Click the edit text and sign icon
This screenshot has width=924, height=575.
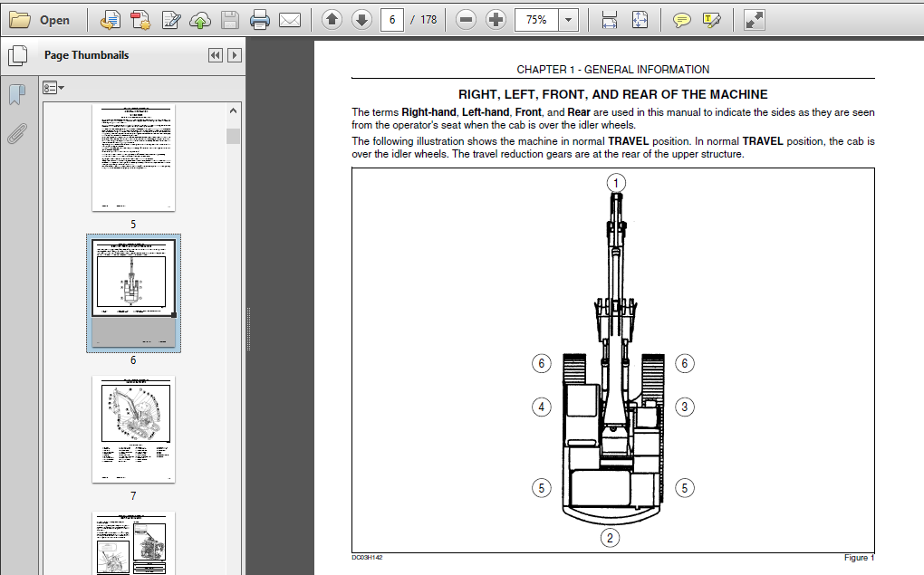171,20
